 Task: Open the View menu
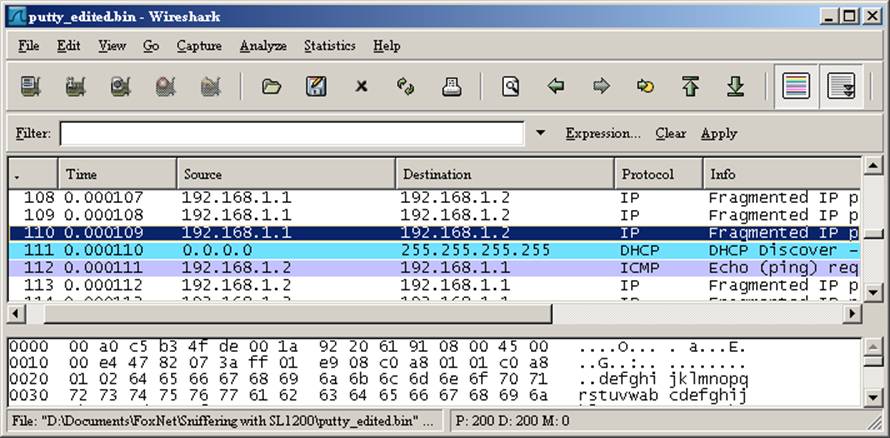112,46
